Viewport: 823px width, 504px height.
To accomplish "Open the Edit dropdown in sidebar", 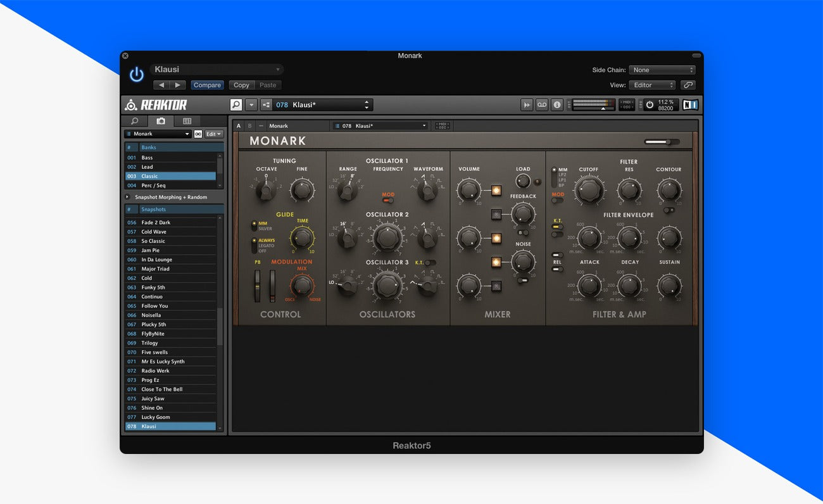I will 214,134.
